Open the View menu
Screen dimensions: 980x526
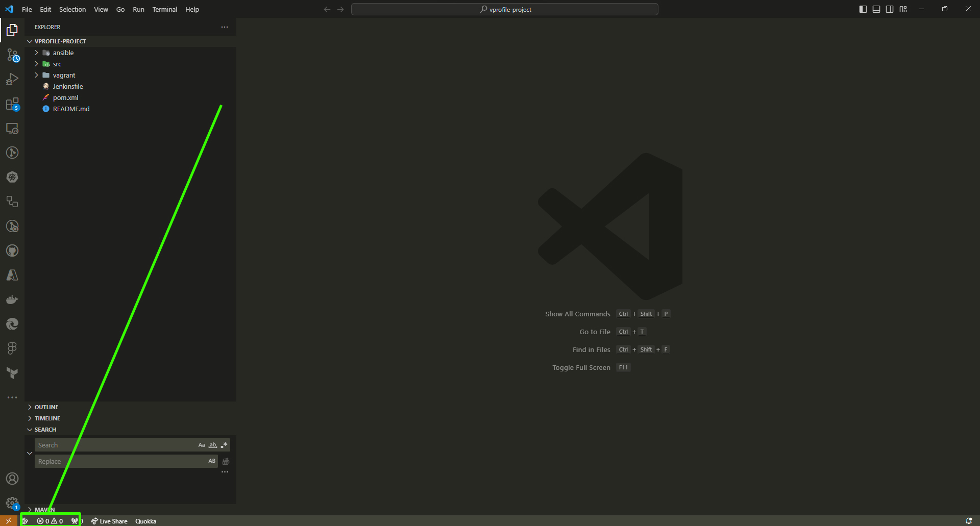point(101,9)
